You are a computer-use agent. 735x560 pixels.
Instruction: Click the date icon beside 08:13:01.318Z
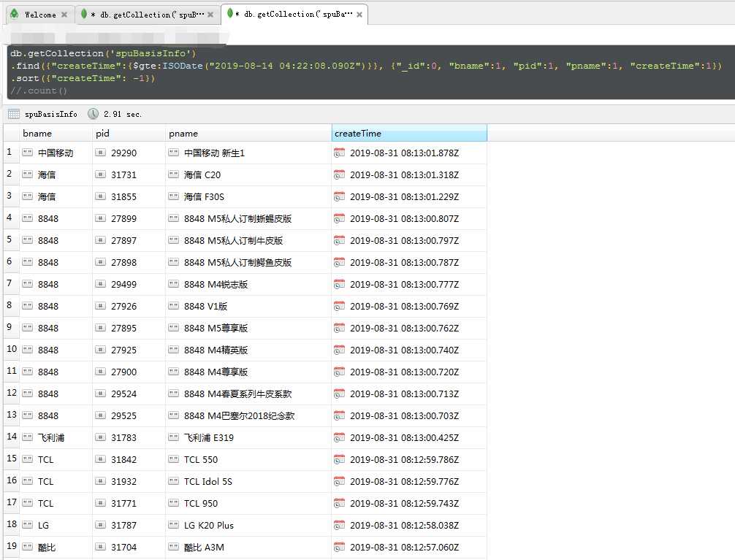click(340, 174)
